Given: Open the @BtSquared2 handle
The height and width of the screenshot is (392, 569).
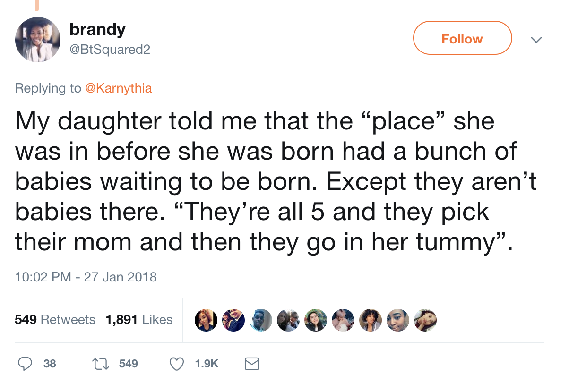Looking at the screenshot, I should coord(110,49).
